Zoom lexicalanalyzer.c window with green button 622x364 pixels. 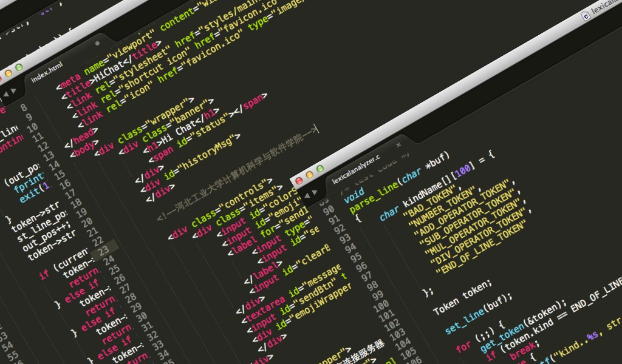[x=320, y=169]
